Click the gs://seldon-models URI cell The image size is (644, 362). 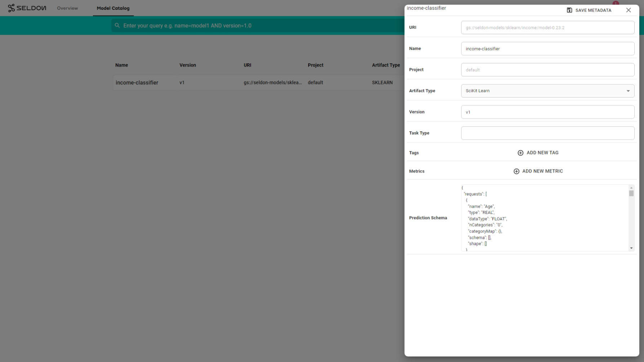tap(273, 82)
